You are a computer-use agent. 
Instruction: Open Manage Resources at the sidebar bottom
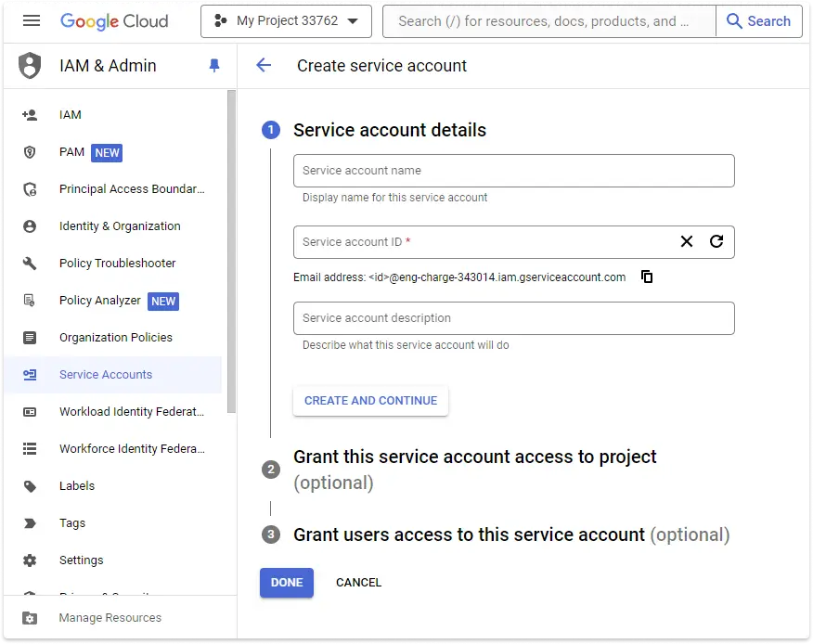[x=110, y=618]
